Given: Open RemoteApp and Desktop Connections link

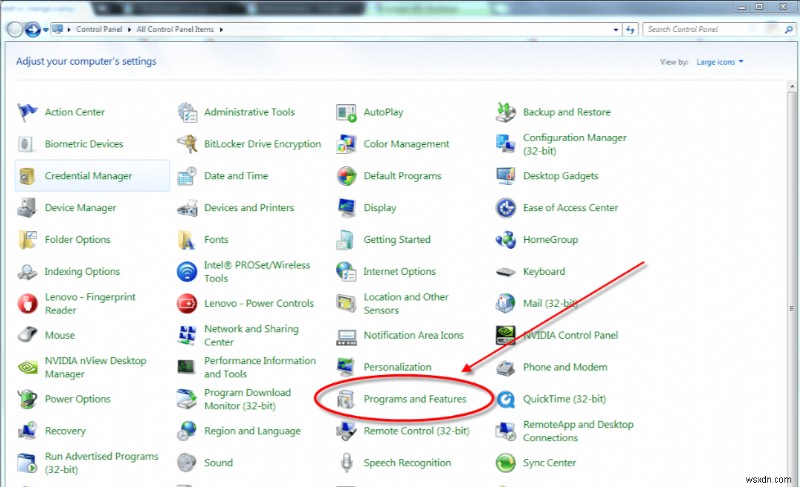Looking at the screenshot, I should [x=578, y=431].
